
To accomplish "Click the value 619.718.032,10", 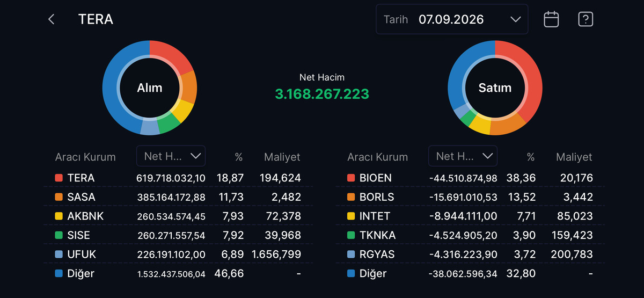I will coord(171,178).
